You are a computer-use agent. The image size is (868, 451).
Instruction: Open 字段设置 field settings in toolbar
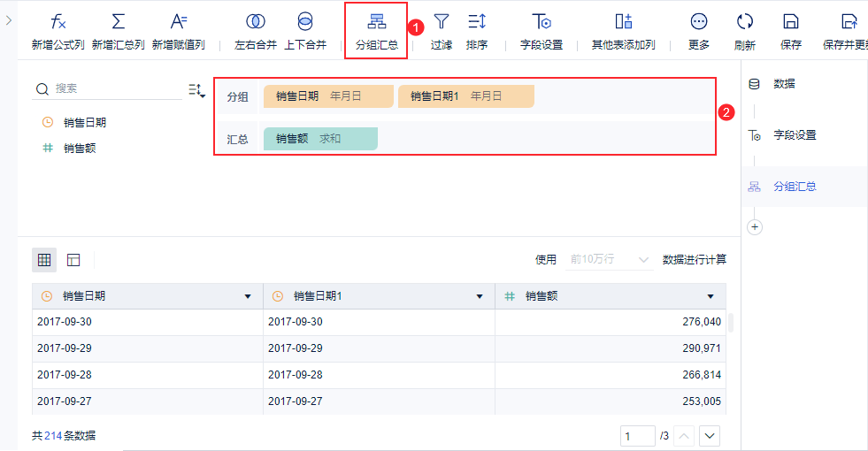pos(542,32)
